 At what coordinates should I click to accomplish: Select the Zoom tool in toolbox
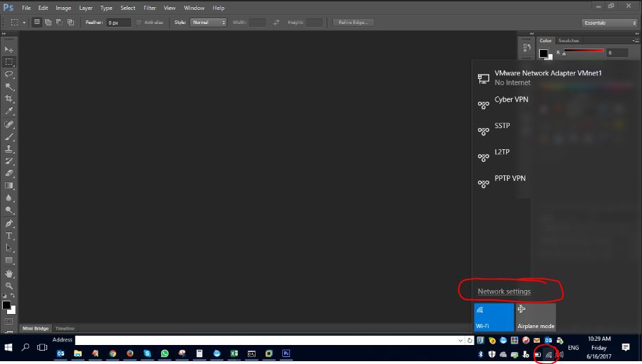9,286
